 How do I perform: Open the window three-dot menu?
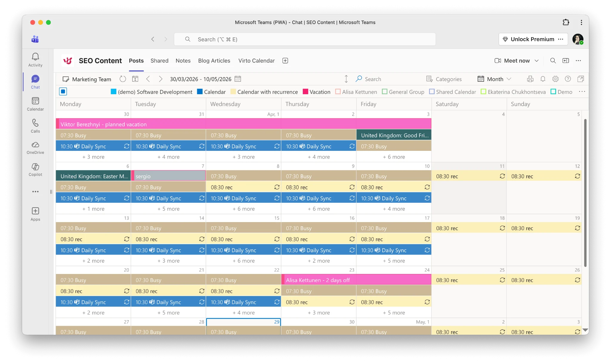581,22
